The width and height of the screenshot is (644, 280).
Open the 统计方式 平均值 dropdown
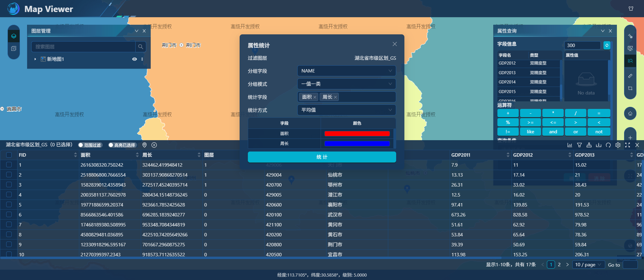tap(346, 110)
